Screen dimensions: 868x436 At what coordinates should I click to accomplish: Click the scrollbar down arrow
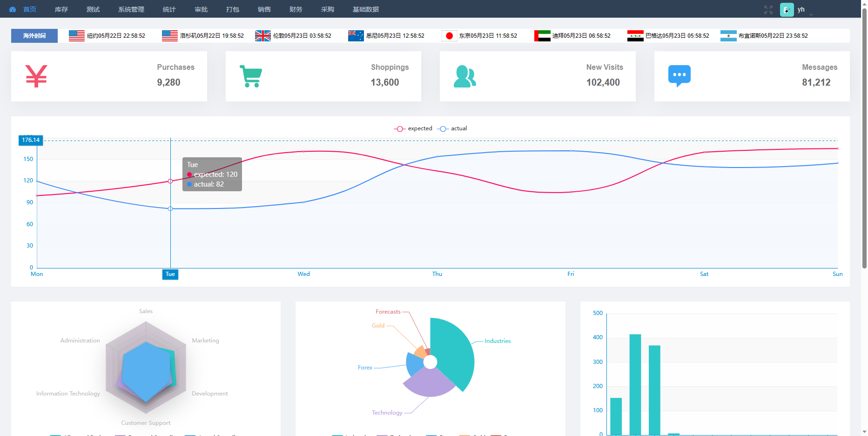(x=864, y=432)
